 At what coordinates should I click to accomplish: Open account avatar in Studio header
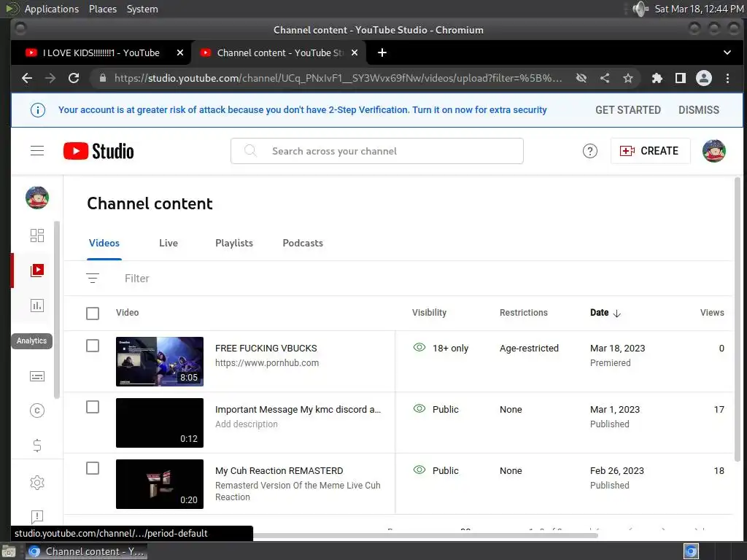click(x=713, y=151)
